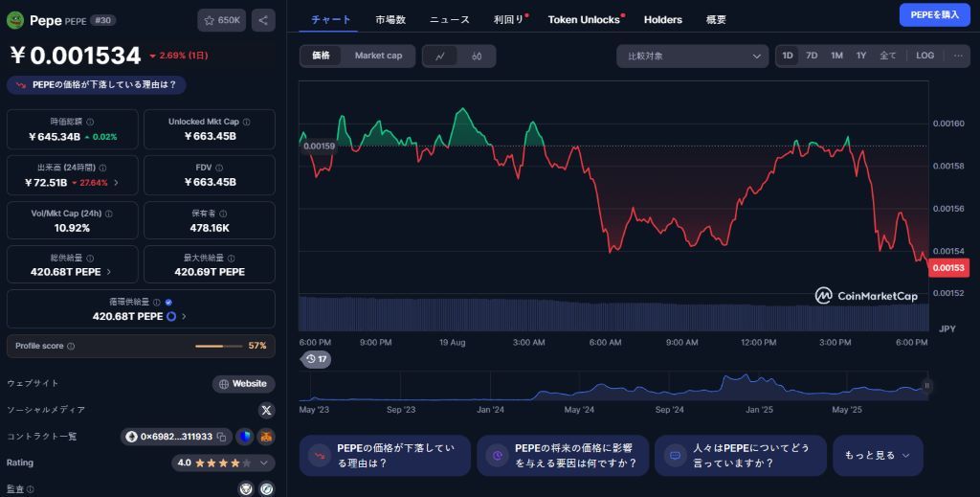Click the info icon beside FDV
980x497 pixels.
219,168
